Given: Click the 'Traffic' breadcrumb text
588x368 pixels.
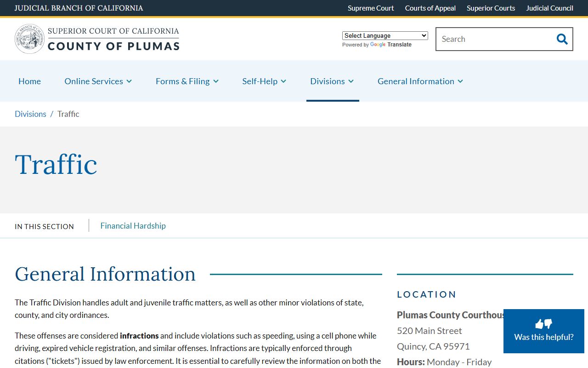Looking at the screenshot, I should pos(68,114).
